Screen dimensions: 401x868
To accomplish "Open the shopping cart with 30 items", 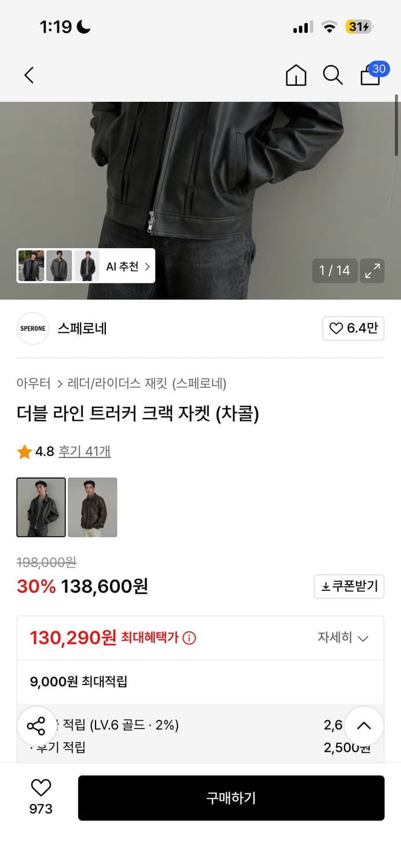I will [369, 76].
